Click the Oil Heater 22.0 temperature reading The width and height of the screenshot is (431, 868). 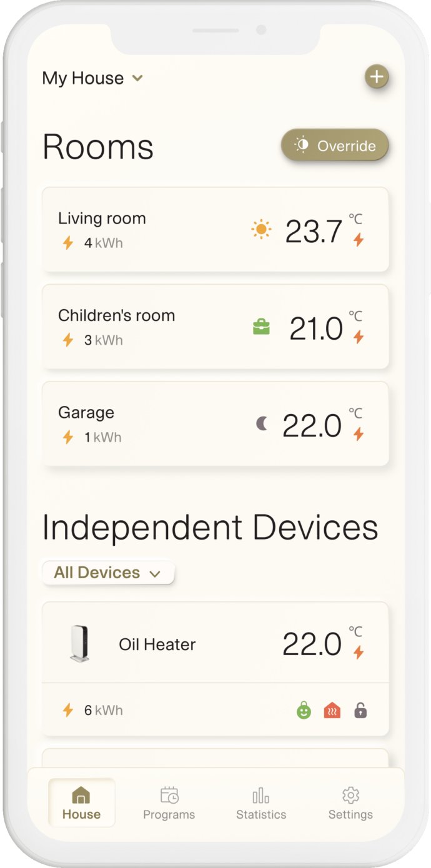click(312, 644)
